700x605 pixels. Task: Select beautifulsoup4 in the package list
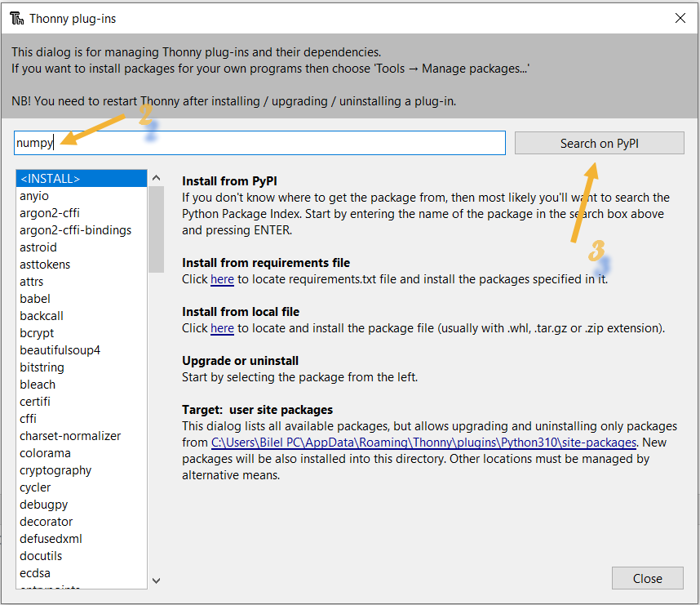82,350
